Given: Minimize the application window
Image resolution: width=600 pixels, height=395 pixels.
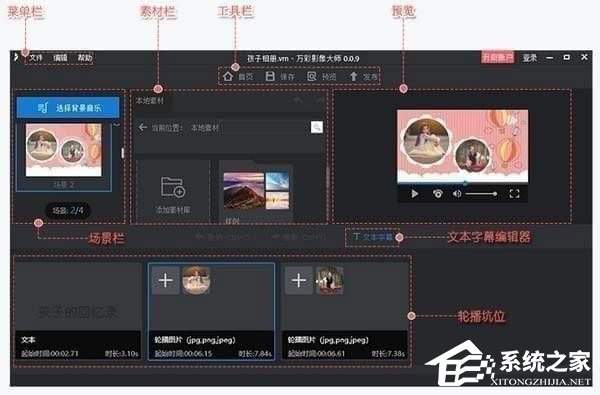Looking at the screenshot, I should click(549, 58).
